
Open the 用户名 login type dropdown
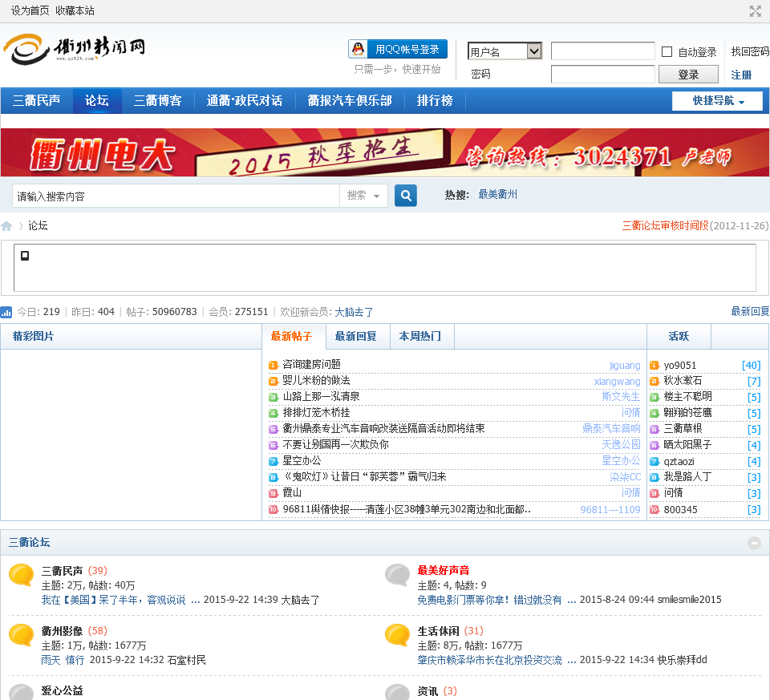[x=505, y=51]
